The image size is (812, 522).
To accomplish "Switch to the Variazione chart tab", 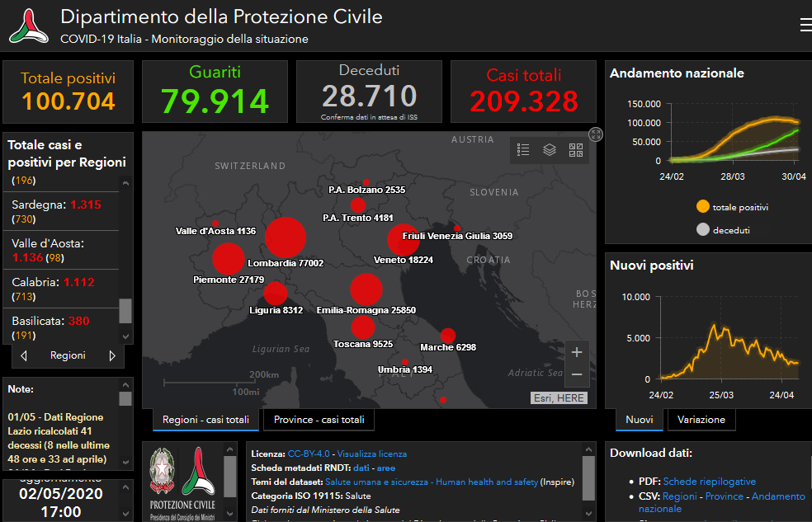I will pyautogui.click(x=701, y=420).
